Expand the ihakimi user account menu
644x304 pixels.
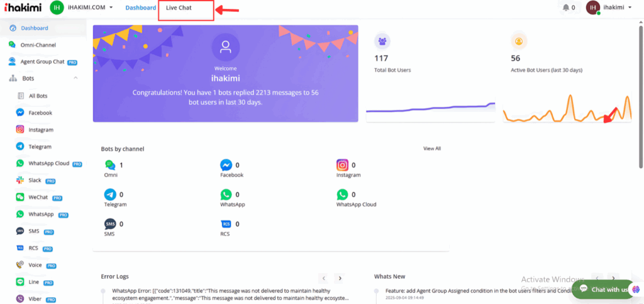pos(613,8)
